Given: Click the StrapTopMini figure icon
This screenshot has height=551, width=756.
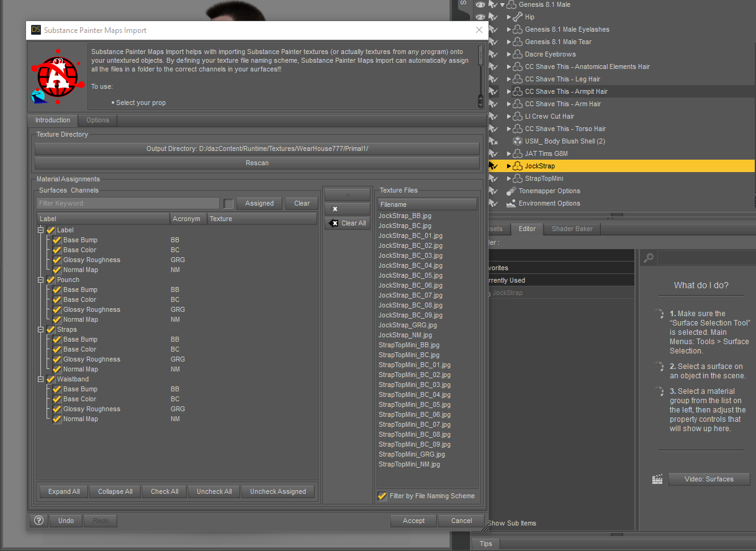Looking at the screenshot, I should point(518,178).
